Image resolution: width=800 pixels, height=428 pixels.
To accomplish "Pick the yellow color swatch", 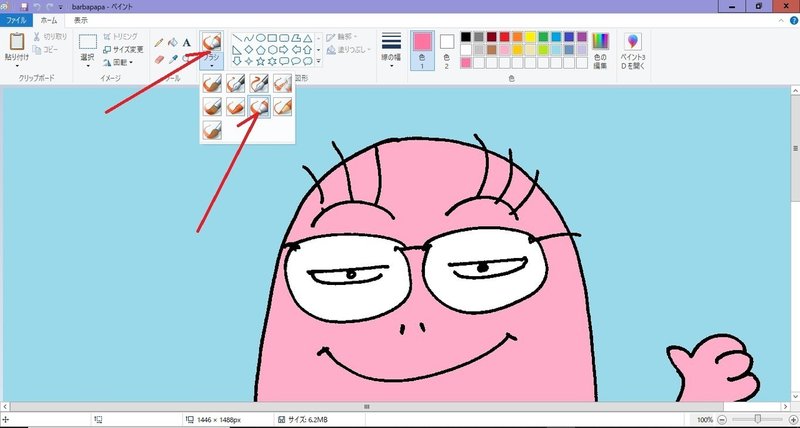I will (530, 37).
